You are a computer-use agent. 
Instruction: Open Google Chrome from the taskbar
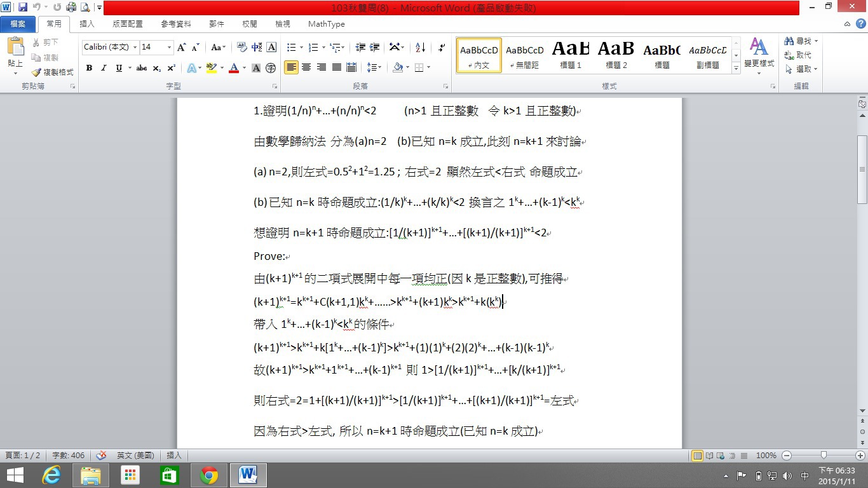tap(209, 475)
